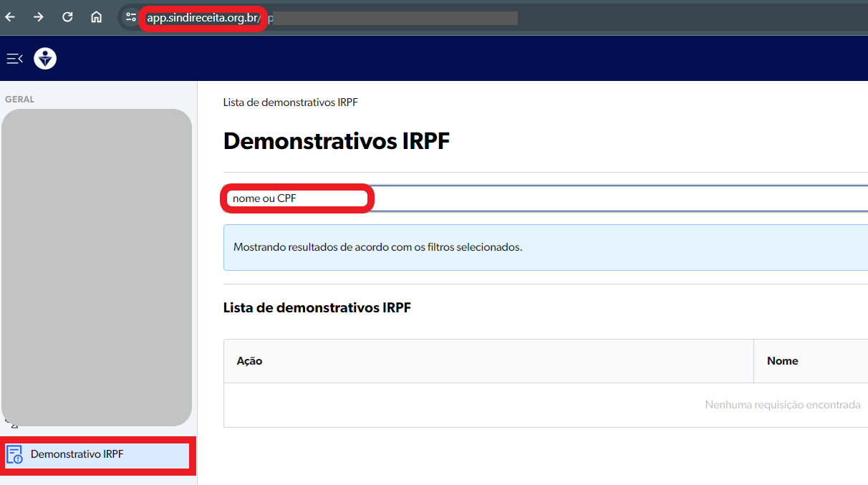This screenshot has height=485, width=868.
Task: Focus the 'nome ou CPF' search field
Action: [x=501, y=198]
